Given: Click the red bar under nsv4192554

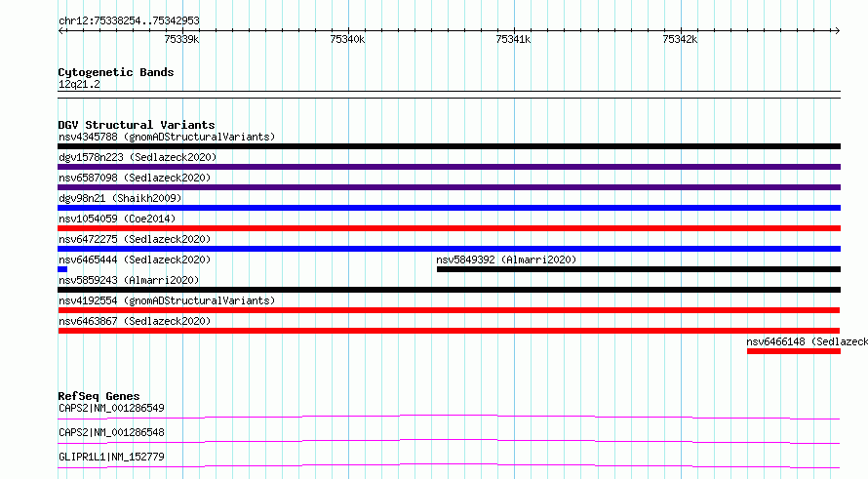Looking at the screenshot, I should [x=449, y=310].
